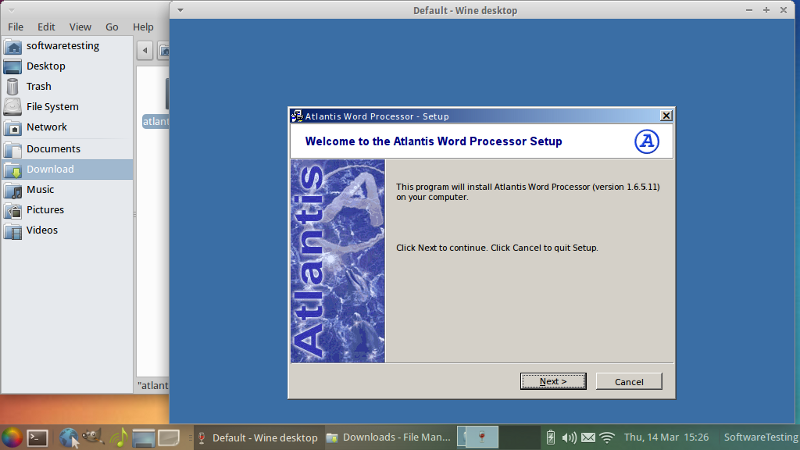
Task: Select the first workspace in pager
Action: click(x=478, y=437)
